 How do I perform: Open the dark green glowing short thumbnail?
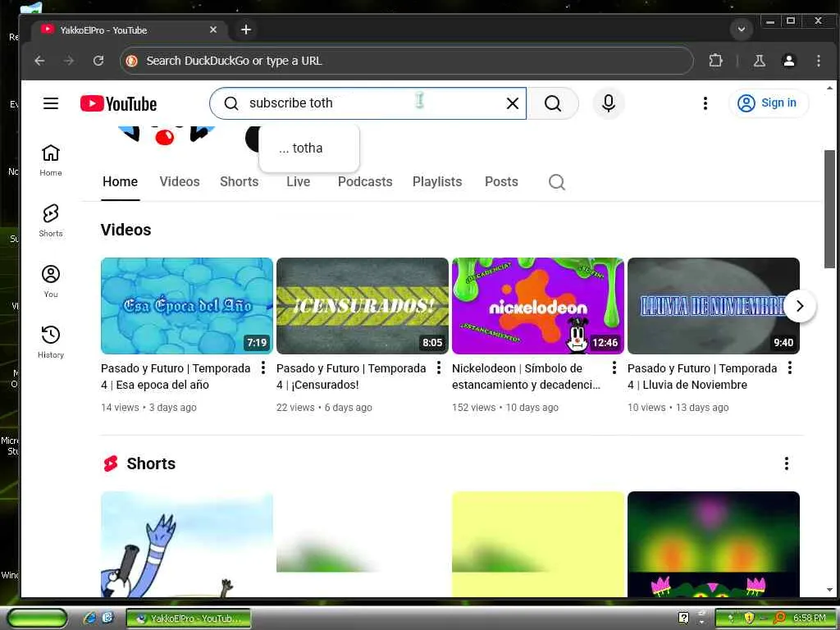(x=713, y=545)
